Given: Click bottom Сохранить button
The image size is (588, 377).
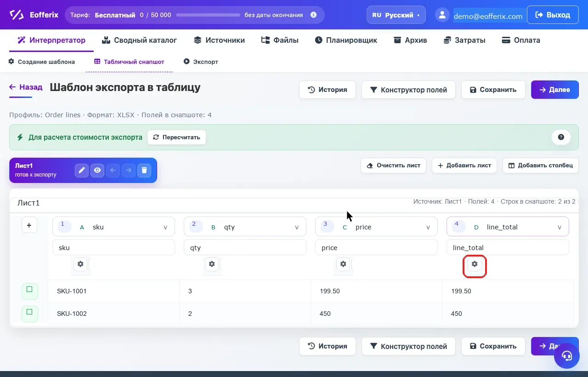Looking at the screenshot, I should [x=493, y=346].
